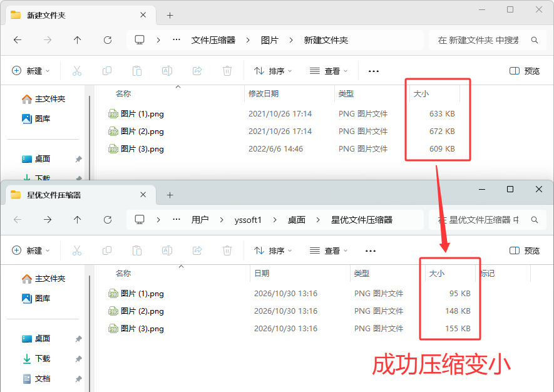Toggle the 预览 pane in 星优文件压缩器 window

tap(525, 250)
